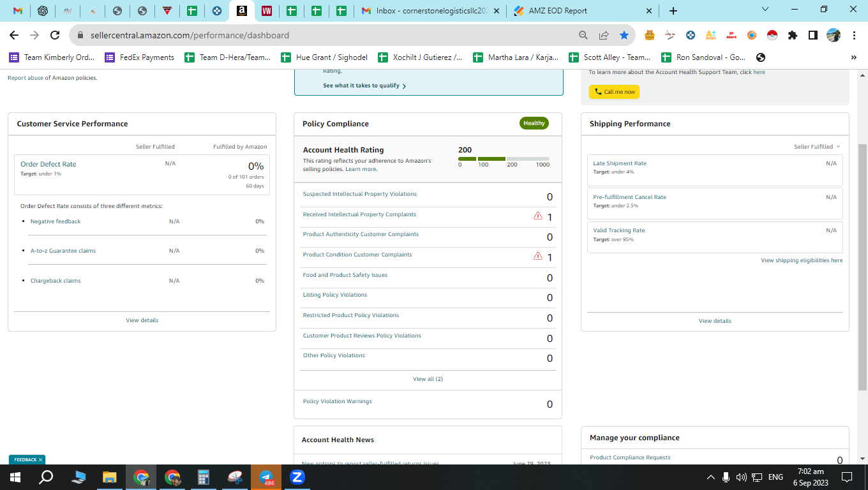
Task: Open Policy Violation Warnings
Action: pyautogui.click(x=337, y=401)
